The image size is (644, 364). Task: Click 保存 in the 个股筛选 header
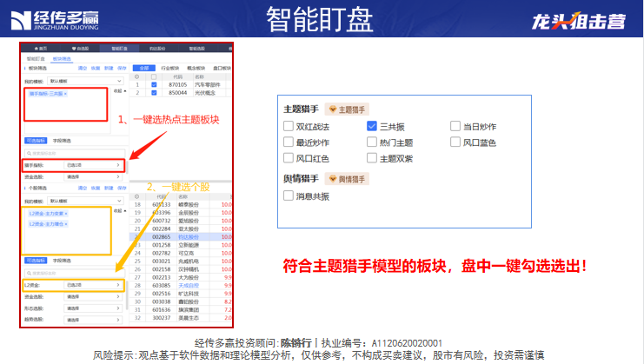122,188
